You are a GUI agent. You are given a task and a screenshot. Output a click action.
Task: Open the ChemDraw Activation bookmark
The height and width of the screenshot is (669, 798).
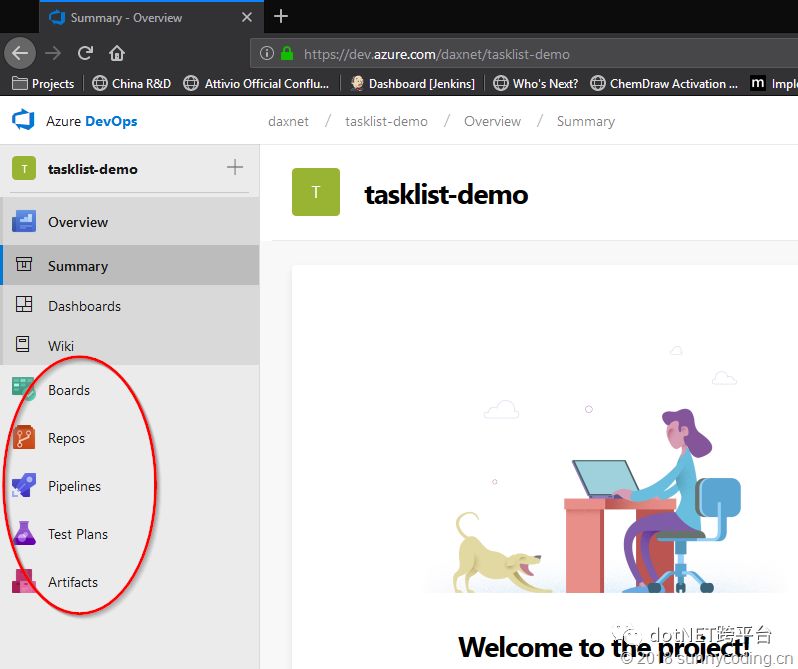point(664,83)
